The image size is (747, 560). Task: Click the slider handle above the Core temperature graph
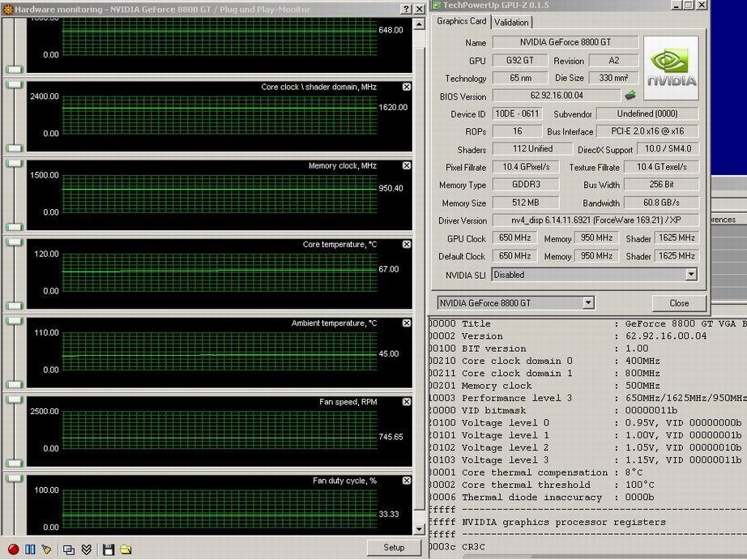point(15,242)
